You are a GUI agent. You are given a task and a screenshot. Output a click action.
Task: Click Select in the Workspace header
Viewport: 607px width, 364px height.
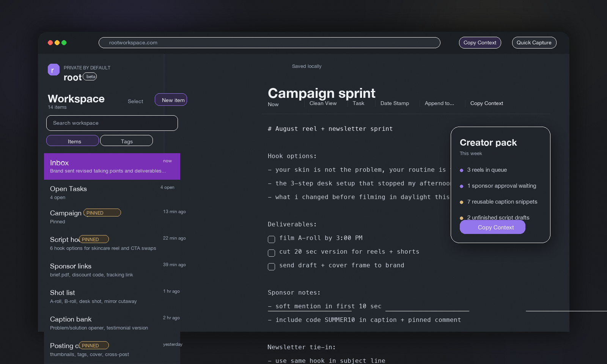pos(135,101)
